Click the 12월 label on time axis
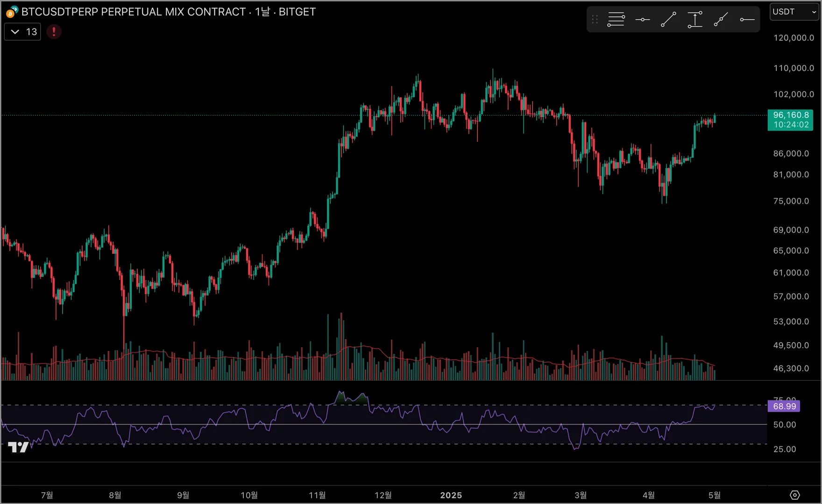822x504 pixels. click(383, 495)
